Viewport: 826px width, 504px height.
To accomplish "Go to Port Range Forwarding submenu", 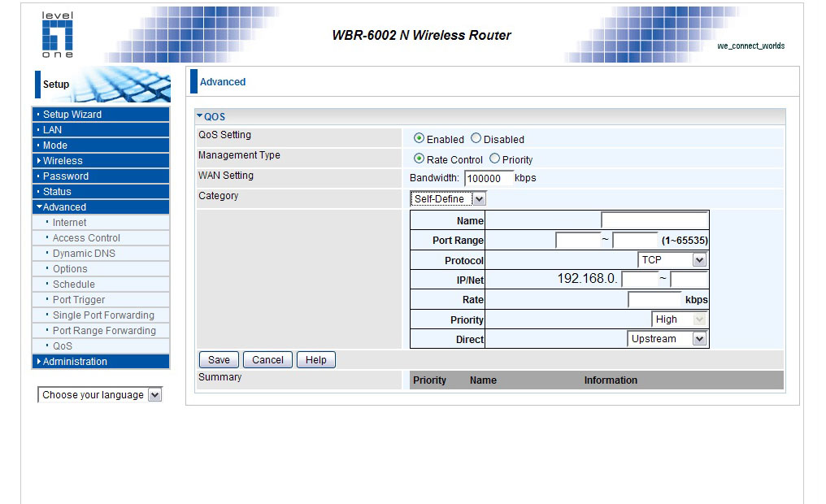I will tap(101, 331).
